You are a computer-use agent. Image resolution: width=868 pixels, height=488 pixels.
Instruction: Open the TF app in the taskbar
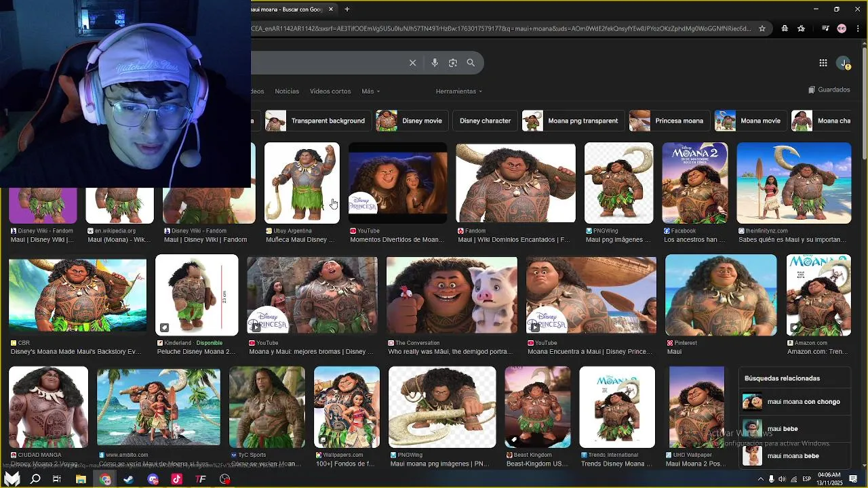pos(201,479)
